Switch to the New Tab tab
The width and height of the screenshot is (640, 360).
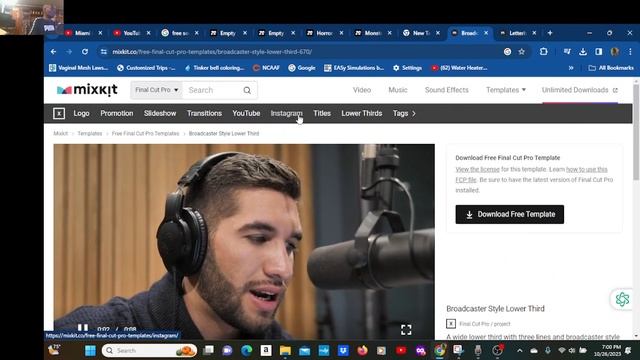[420, 33]
